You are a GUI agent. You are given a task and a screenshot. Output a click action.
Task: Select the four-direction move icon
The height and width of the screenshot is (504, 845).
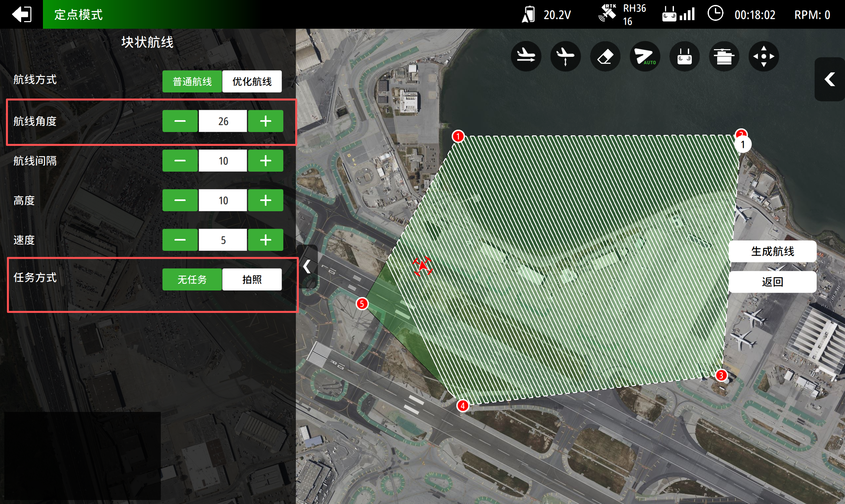click(x=763, y=56)
